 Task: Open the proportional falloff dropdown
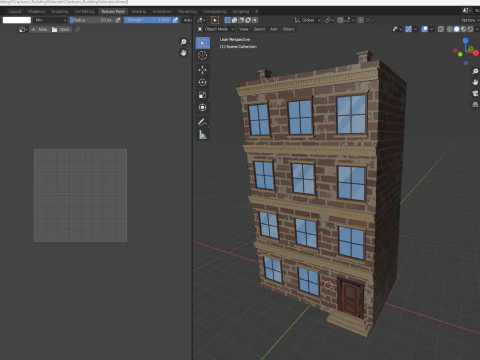pyautogui.click(x=370, y=20)
